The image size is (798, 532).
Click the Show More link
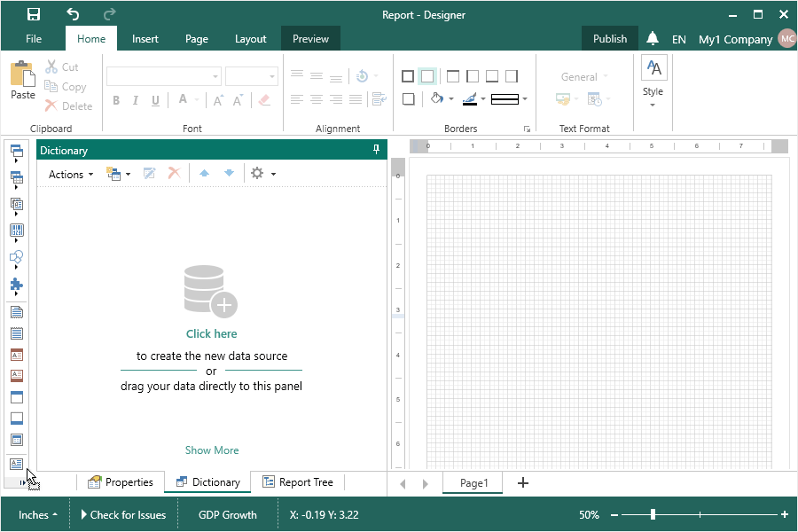[212, 450]
